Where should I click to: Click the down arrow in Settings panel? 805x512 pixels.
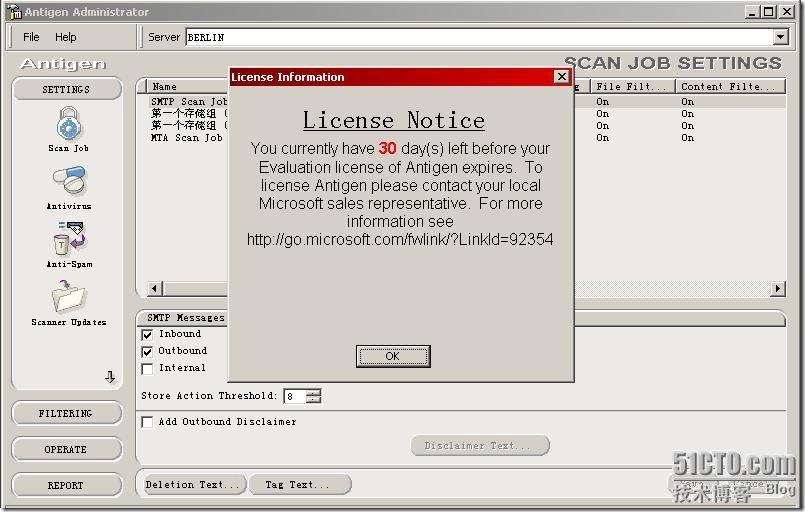(110, 377)
